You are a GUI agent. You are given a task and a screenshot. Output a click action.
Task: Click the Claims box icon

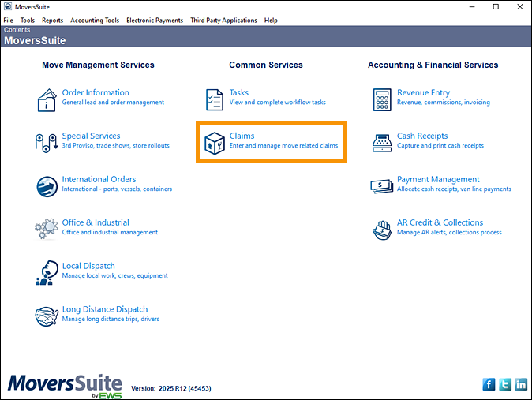pos(215,143)
